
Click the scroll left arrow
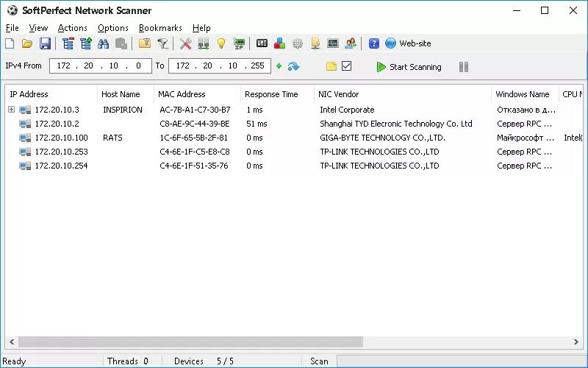[x=12, y=342]
